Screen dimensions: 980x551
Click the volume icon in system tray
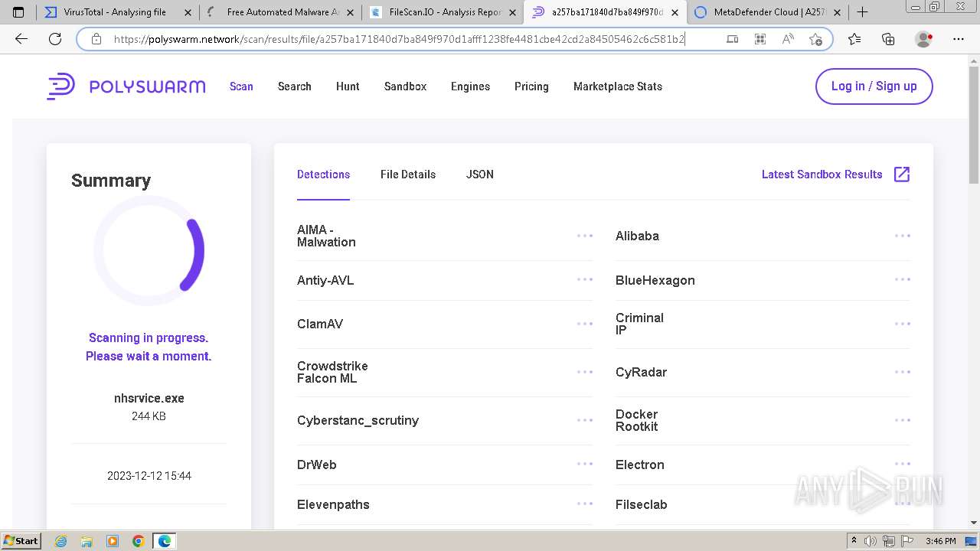coord(871,541)
